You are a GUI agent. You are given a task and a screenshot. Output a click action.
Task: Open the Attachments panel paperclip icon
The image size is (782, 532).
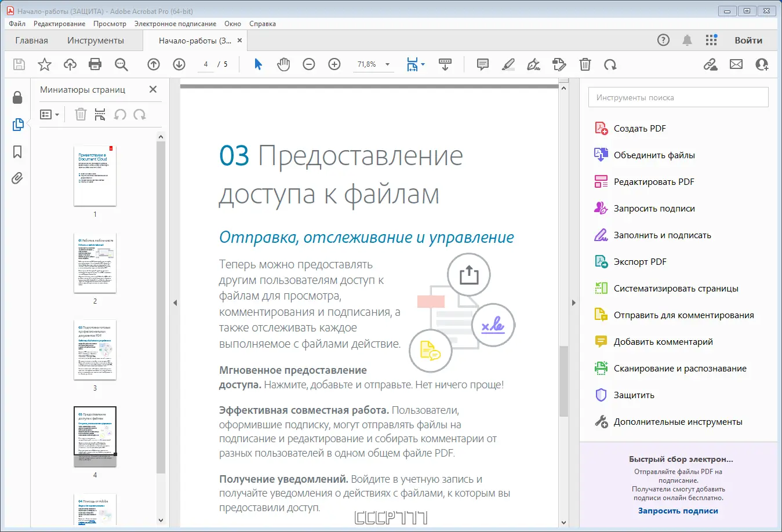(17, 178)
